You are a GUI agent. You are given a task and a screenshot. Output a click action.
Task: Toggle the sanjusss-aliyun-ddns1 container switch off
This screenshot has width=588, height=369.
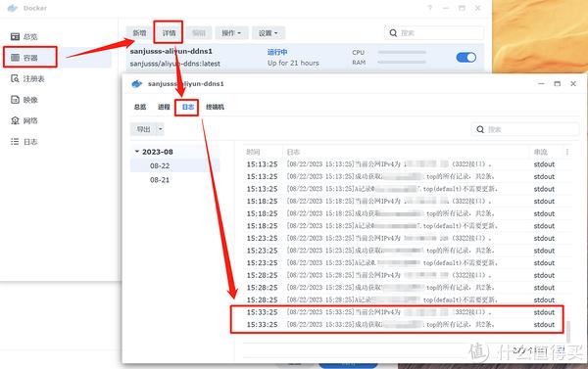click(x=466, y=58)
